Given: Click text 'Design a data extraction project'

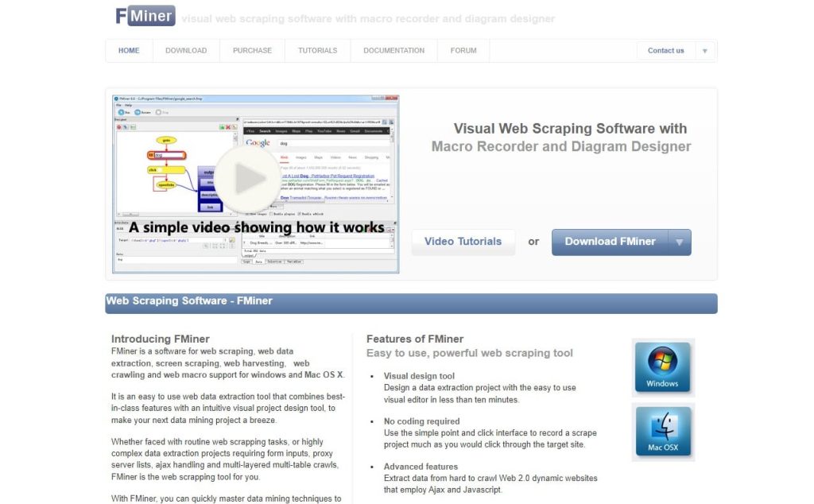Looking at the screenshot, I should pyautogui.click(x=479, y=394).
